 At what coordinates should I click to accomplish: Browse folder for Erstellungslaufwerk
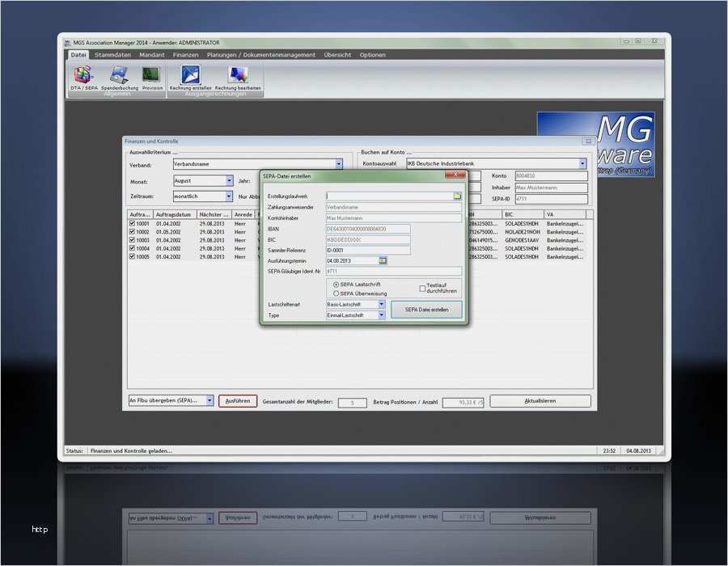click(x=457, y=196)
